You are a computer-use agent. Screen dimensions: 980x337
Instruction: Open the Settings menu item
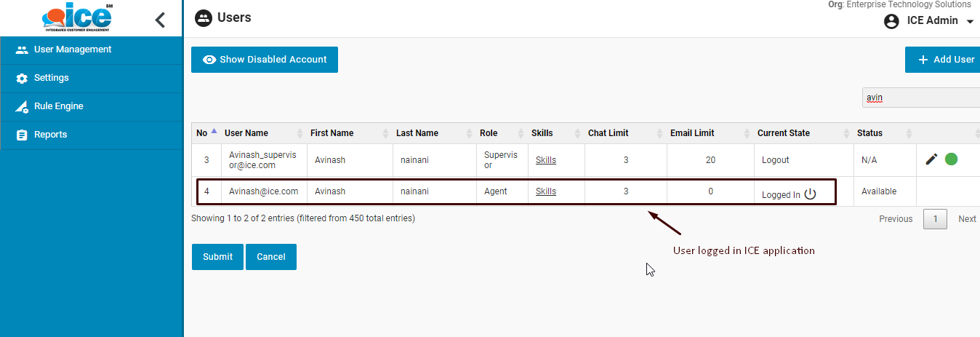tap(52, 78)
